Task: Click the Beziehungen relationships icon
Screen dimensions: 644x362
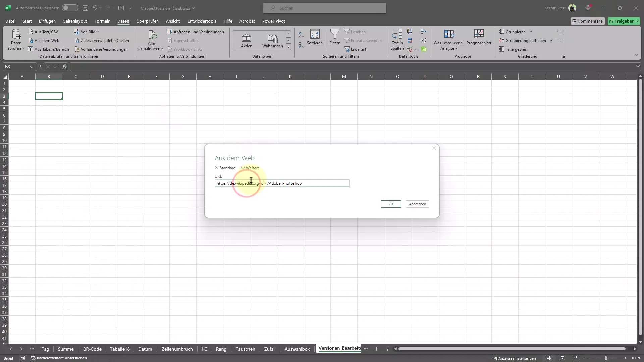Action: [x=424, y=40]
